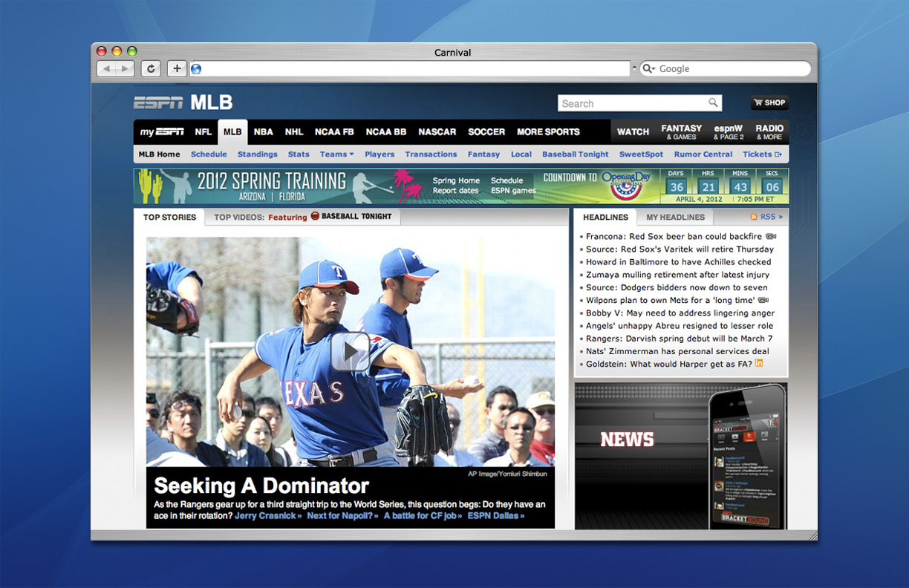Select the SOCCER tab
This screenshot has height=588, width=909.
point(486,132)
